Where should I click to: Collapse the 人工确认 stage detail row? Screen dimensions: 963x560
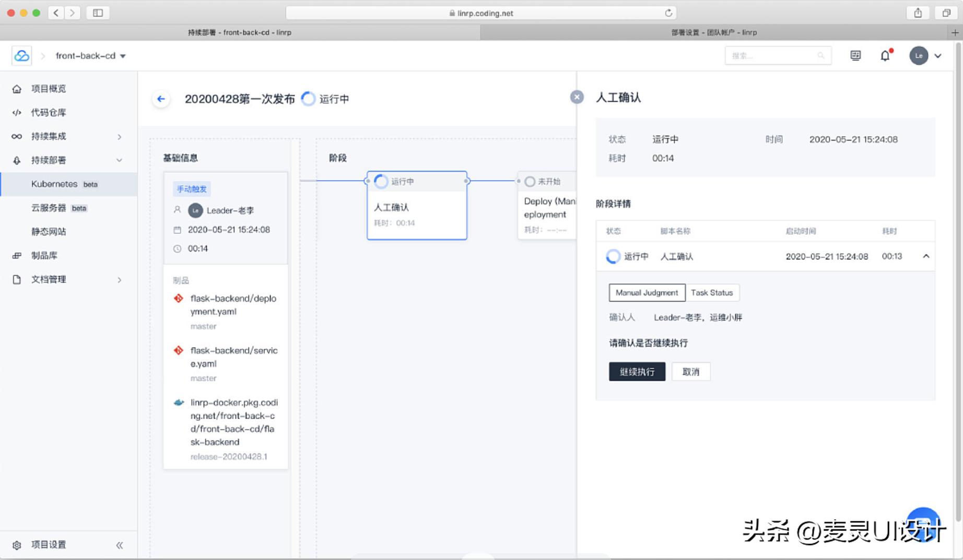pos(926,256)
